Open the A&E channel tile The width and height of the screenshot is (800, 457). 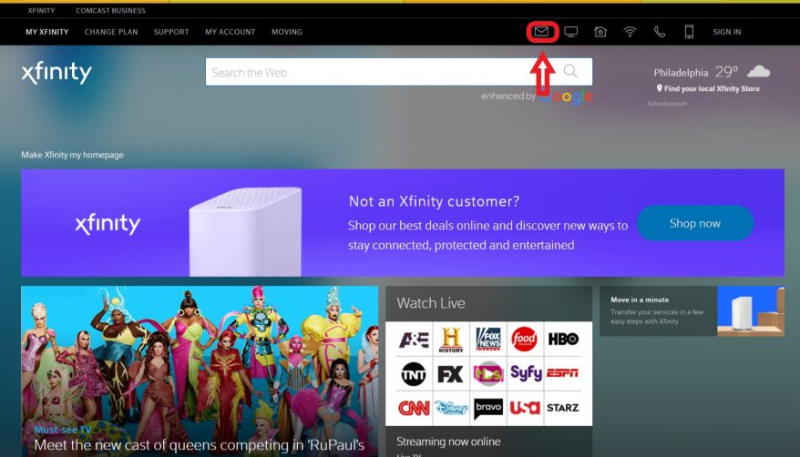click(414, 340)
